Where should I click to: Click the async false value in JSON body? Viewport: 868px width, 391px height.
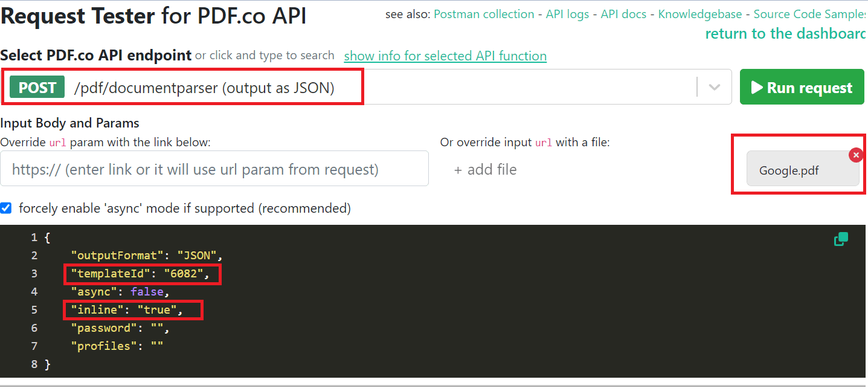147,292
